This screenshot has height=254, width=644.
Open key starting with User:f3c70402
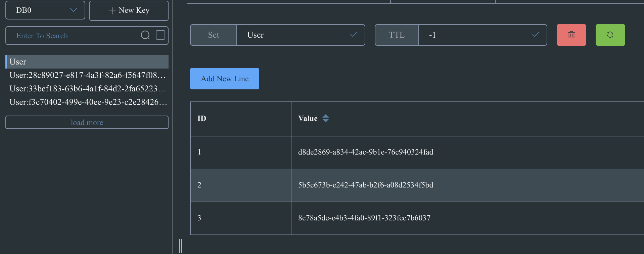click(87, 102)
